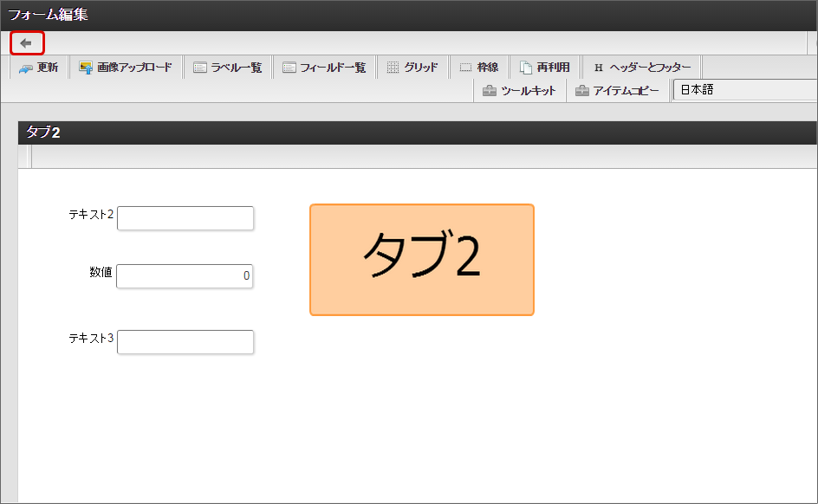The image size is (818, 504).
Task: Focus the 数値 numeric input field
Action: point(185,275)
